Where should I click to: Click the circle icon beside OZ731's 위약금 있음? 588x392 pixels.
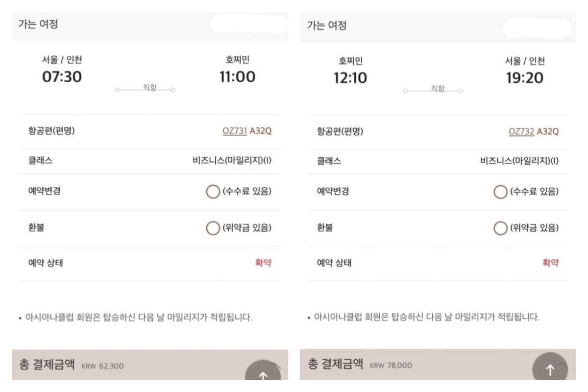(x=213, y=228)
